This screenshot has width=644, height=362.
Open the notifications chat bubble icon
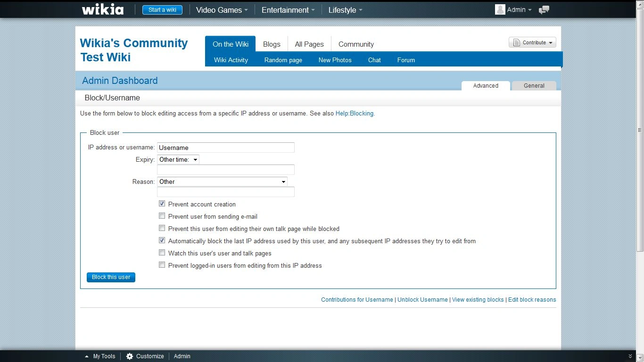tap(544, 10)
